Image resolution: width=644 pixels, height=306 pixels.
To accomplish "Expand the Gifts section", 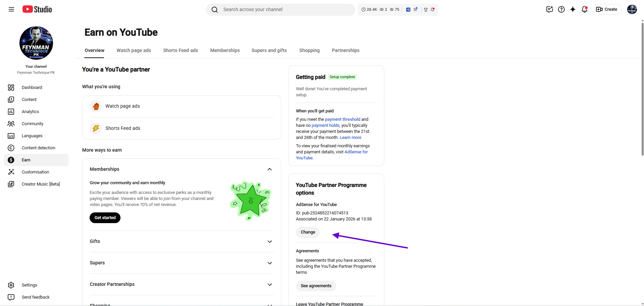I will pyautogui.click(x=182, y=242).
